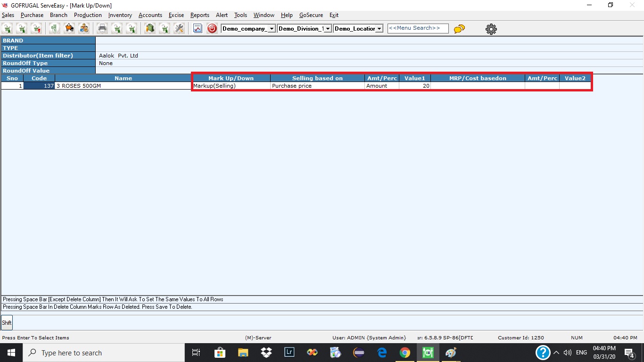
Task: Click the blue help question mark icon
Action: point(543,353)
